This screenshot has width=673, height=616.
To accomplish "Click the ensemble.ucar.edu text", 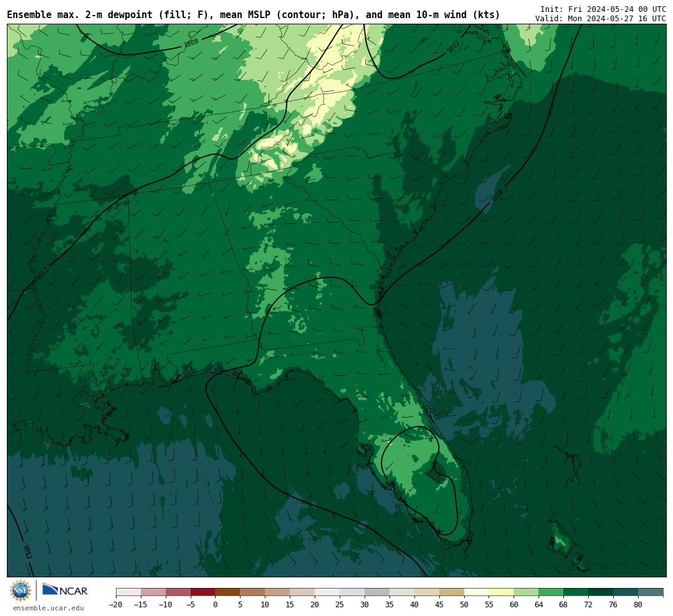I will point(49,608).
